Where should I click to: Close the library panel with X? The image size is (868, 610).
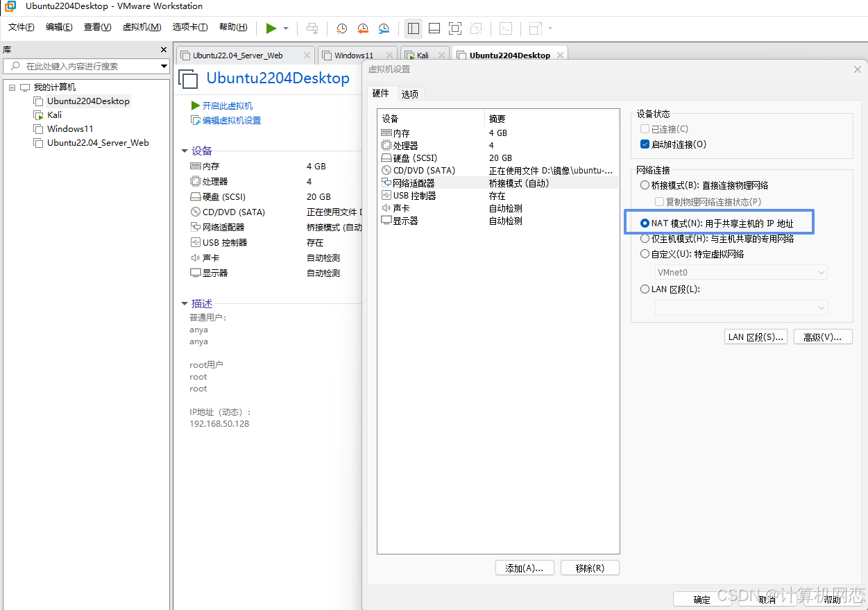pyautogui.click(x=164, y=50)
